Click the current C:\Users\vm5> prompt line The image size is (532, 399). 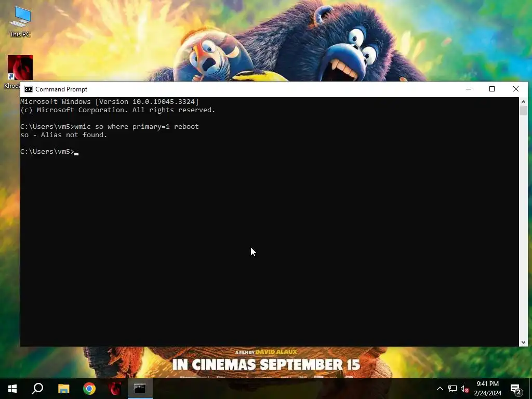(49, 151)
